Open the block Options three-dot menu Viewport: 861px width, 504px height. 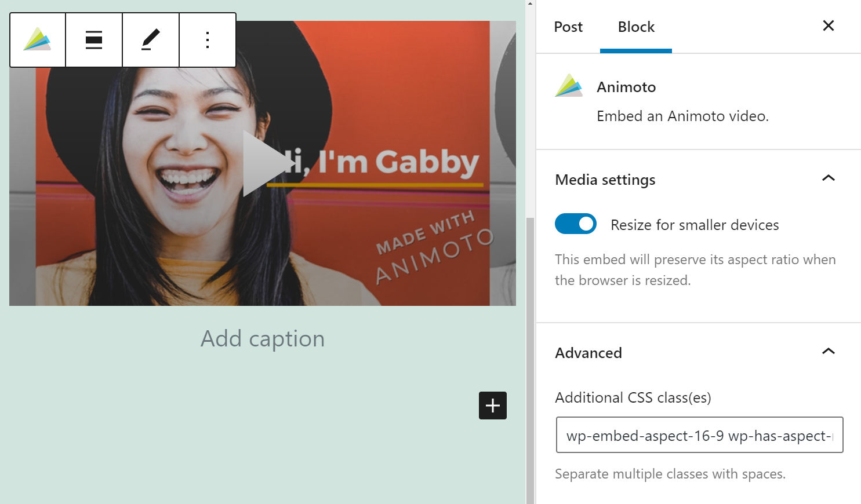[x=207, y=40]
